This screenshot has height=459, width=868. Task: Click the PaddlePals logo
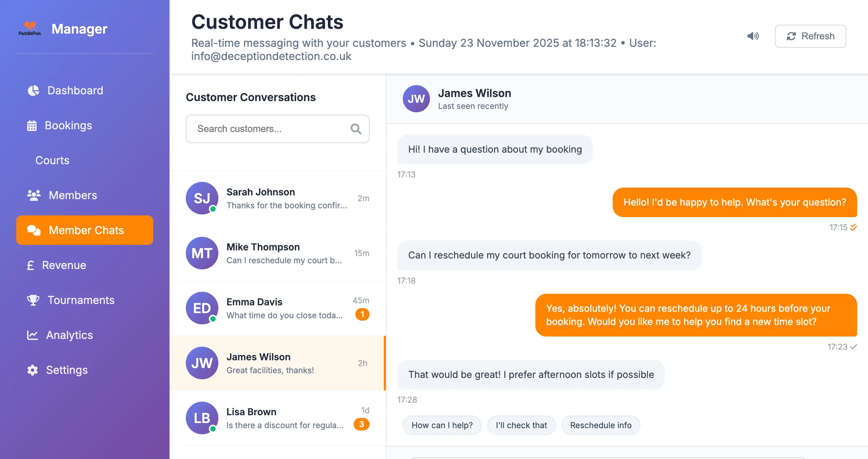pyautogui.click(x=30, y=28)
